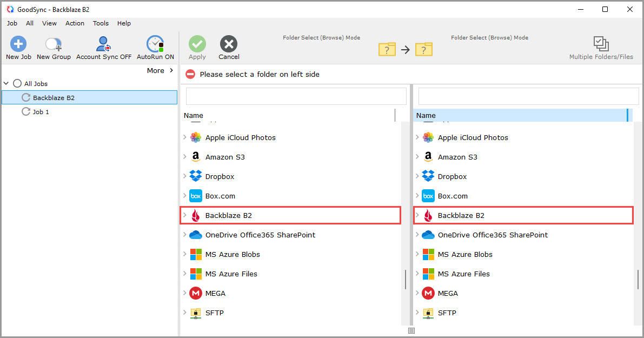Expand MEGA in right pane
Image resolution: width=644 pixels, height=338 pixels.
417,293
